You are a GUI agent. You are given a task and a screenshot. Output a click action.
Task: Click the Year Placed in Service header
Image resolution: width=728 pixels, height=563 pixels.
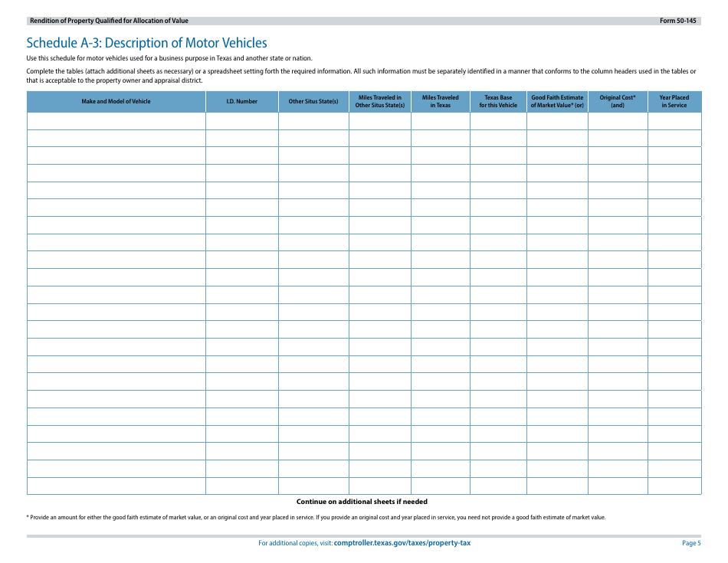click(674, 101)
